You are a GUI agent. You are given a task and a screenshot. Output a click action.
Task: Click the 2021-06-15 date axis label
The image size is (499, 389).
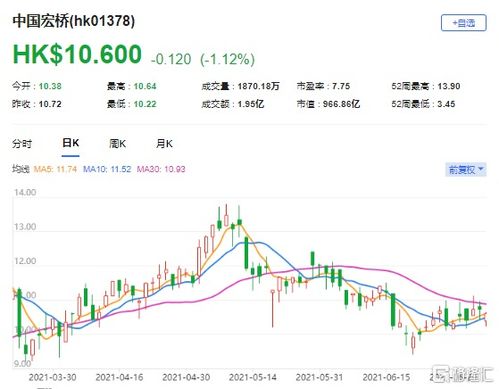pos(386,378)
